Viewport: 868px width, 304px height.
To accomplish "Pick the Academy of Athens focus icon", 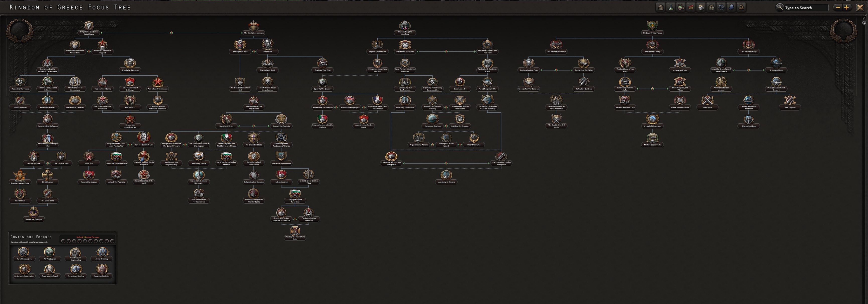I will [x=446, y=175].
